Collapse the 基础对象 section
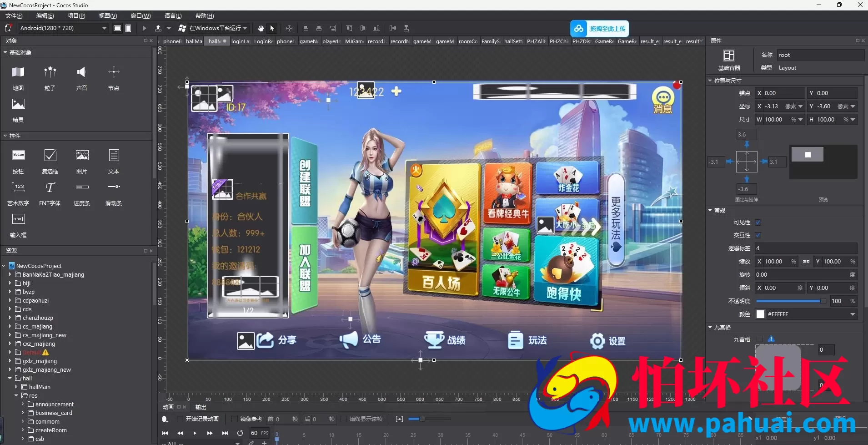Screen dimensions: 868x445 5,52
